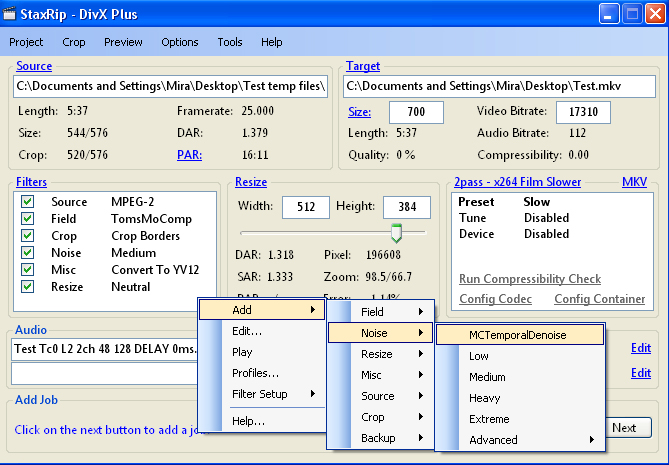Disable the Crop Borders filter checkbox
The height and width of the screenshot is (465, 669).
coord(28,235)
